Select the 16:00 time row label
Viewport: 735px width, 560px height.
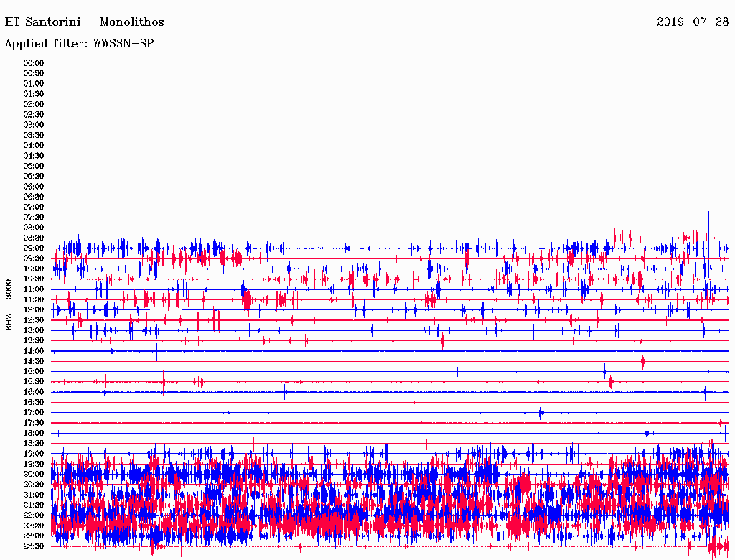click(34, 392)
